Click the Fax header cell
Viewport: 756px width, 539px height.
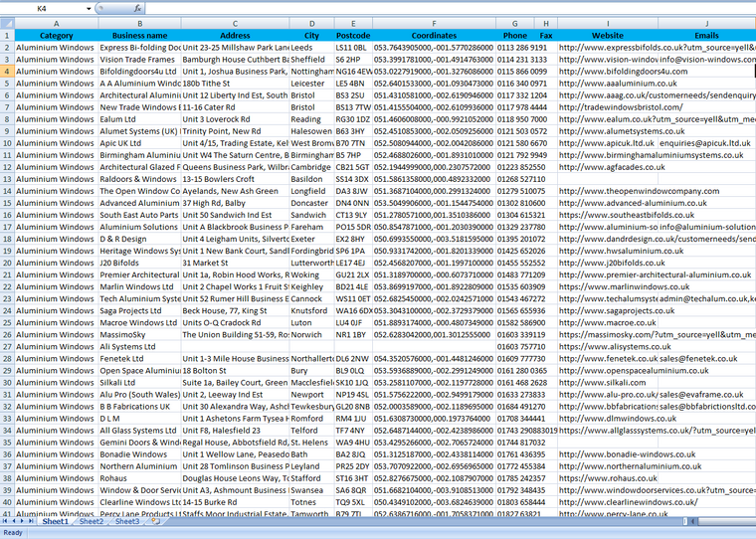point(546,35)
